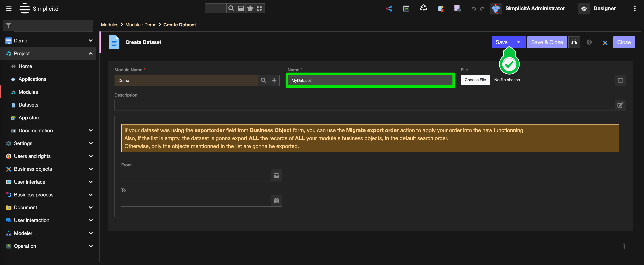Click the edit icon beside Description field
644x265 pixels.
click(620, 105)
